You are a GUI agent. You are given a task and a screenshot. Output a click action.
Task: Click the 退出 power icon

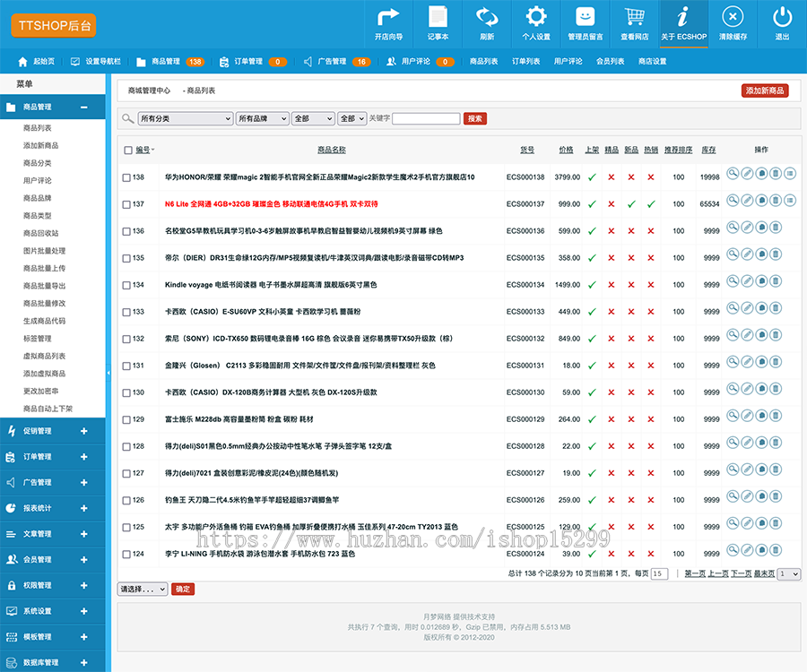782,17
